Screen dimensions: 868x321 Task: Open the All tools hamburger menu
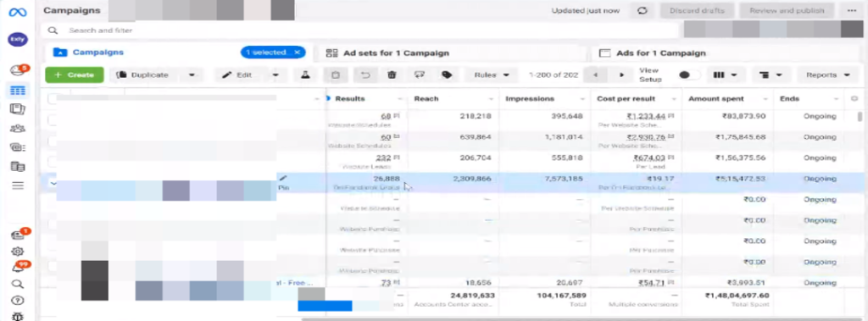[x=18, y=185]
